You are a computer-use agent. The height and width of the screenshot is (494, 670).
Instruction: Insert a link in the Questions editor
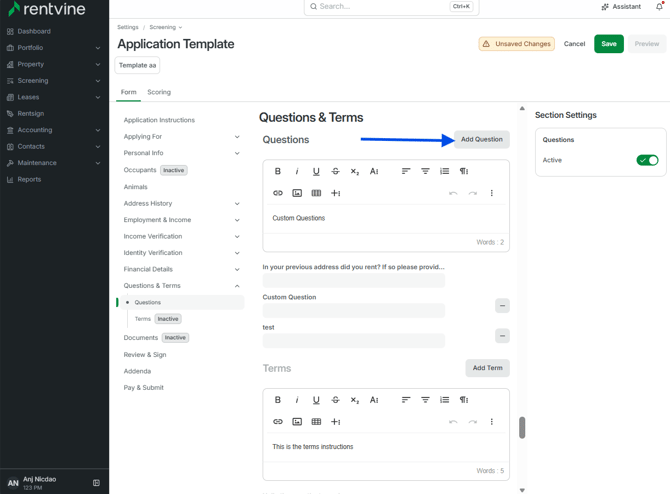pos(278,193)
